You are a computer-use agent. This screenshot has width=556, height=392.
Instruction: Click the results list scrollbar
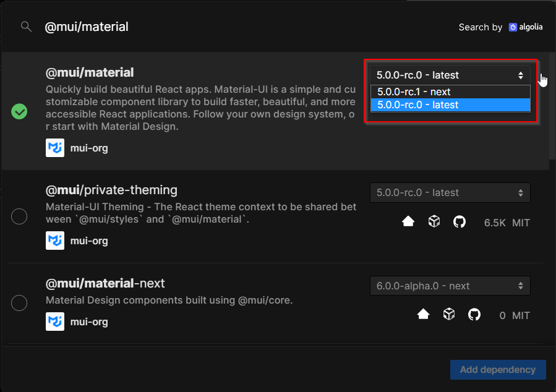pos(552,106)
